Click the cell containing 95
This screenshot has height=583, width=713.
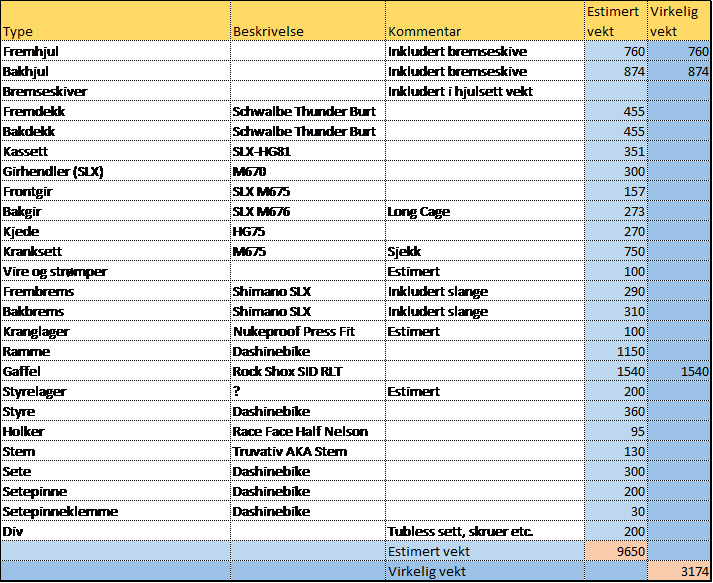tap(615, 431)
